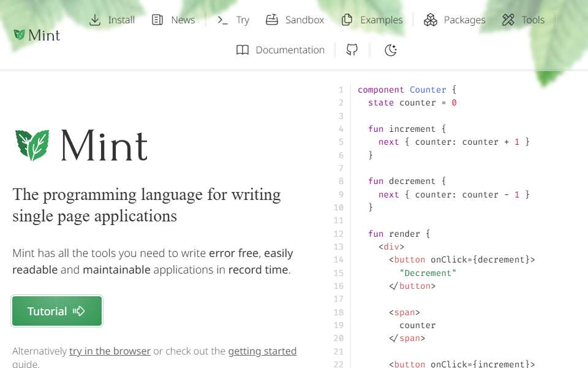Click the Examples copy icon

point(347,20)
